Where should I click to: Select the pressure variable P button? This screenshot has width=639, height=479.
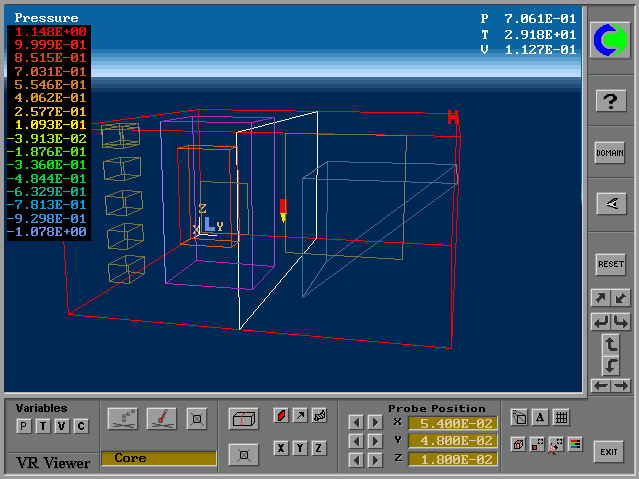point(23,427)
